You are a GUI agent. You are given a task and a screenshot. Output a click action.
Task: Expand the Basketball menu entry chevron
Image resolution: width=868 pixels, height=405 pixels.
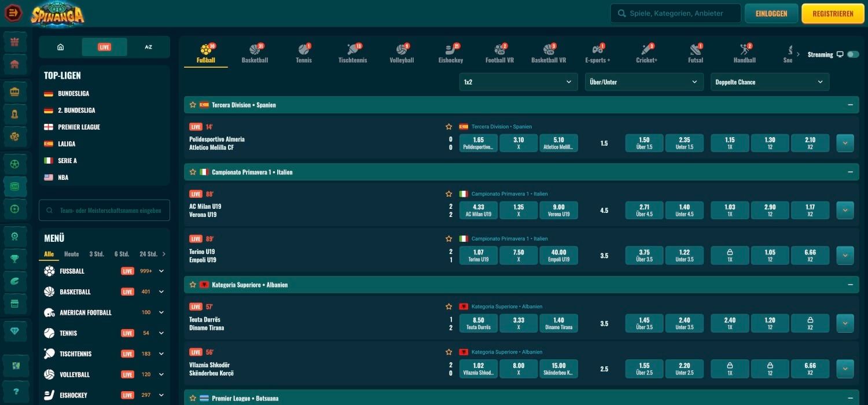pos(161,292)
